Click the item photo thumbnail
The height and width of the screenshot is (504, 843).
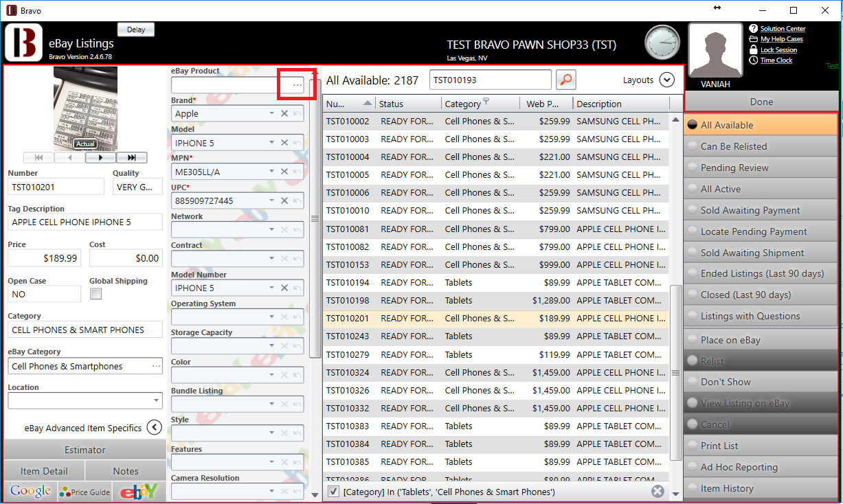point(85,108)
